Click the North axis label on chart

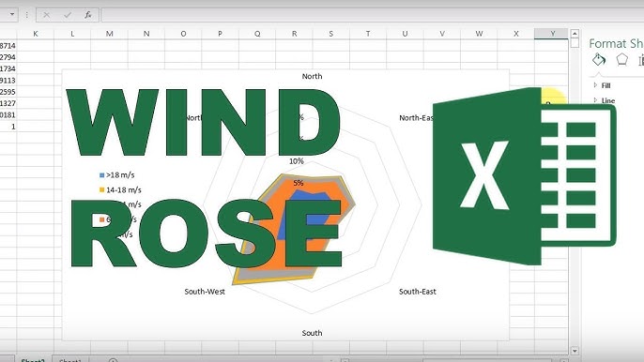pyautogui.click(x=312, y=76)
